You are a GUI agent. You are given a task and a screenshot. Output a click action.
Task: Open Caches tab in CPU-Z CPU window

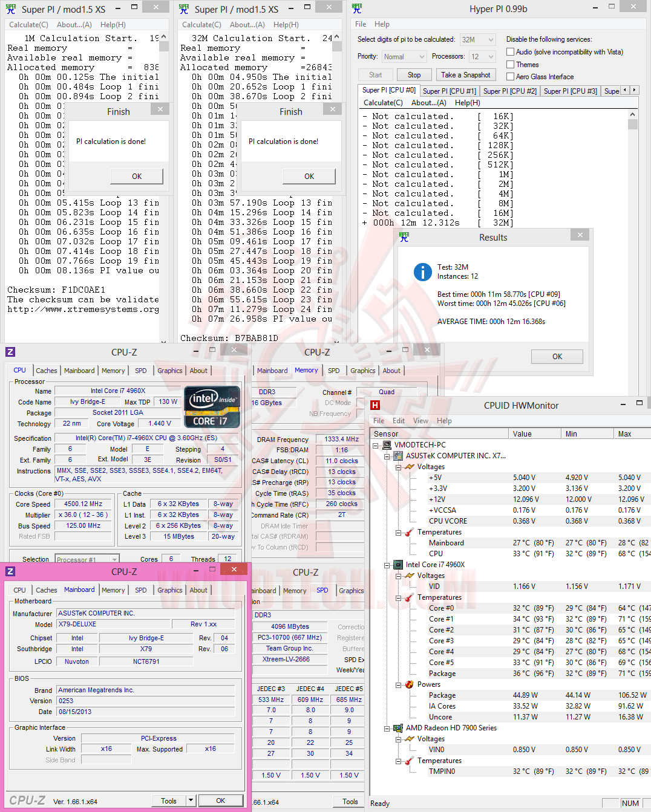(x=47, y=371)
